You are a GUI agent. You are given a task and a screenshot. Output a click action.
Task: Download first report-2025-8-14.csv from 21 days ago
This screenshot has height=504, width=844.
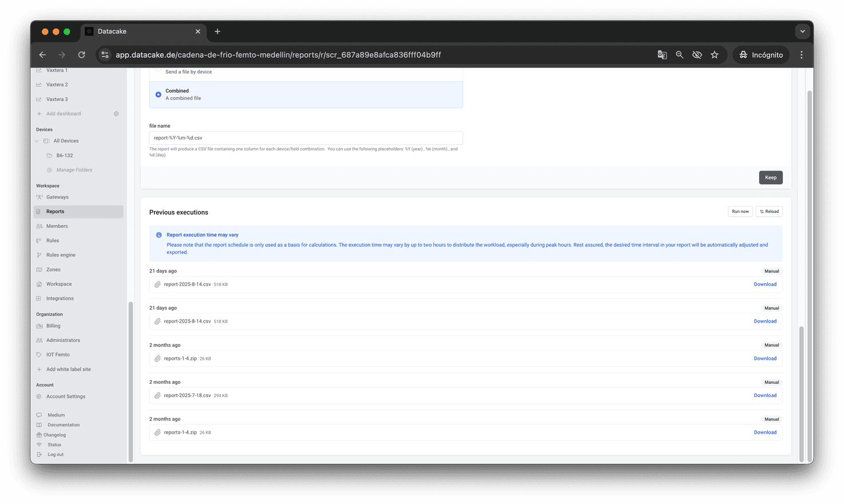765,284
